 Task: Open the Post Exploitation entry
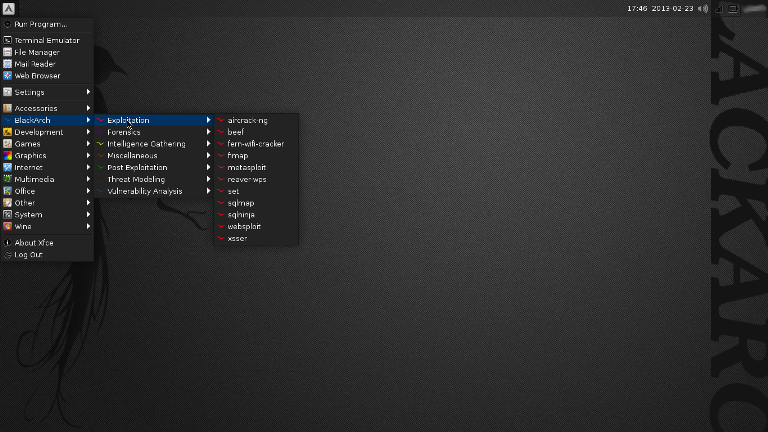(x=154, y=167)
